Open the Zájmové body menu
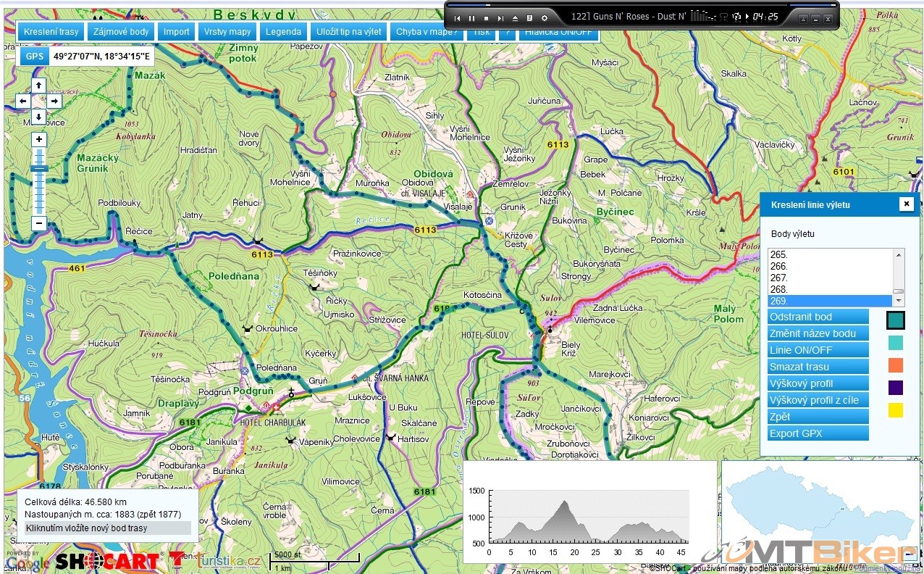 pos(121,32)
